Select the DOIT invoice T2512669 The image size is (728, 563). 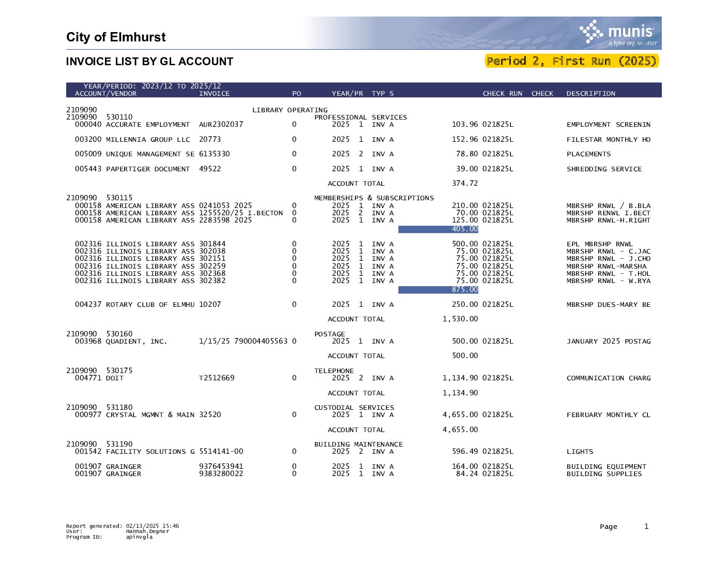point(217,378)
